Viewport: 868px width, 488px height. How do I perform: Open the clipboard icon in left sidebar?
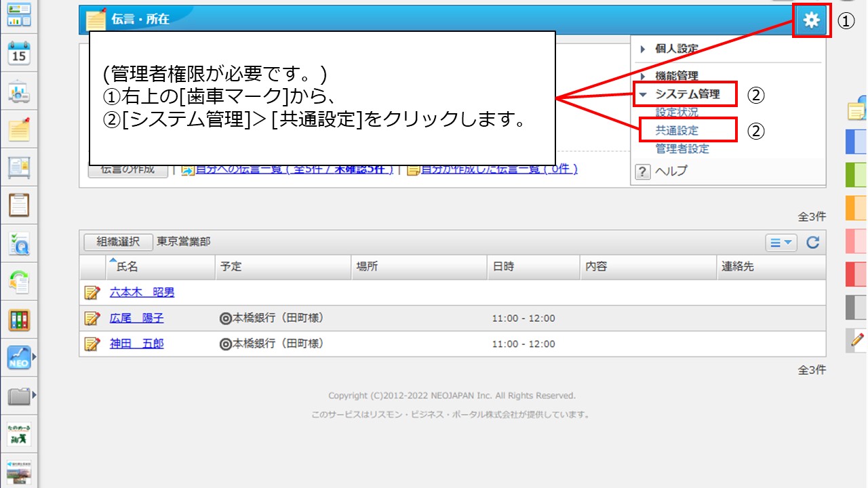point(19,203)
